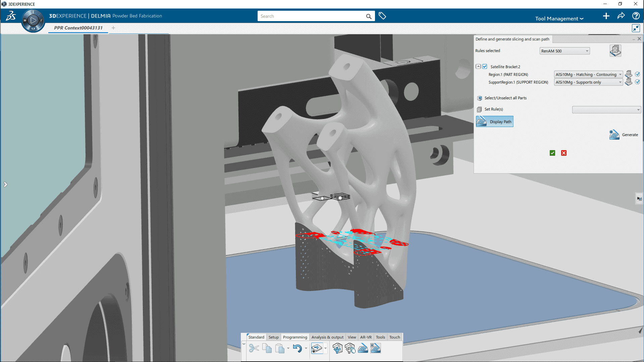Click the tag icon beside the search box
Viewport: 644px width, 362px height.
(382, 16)
